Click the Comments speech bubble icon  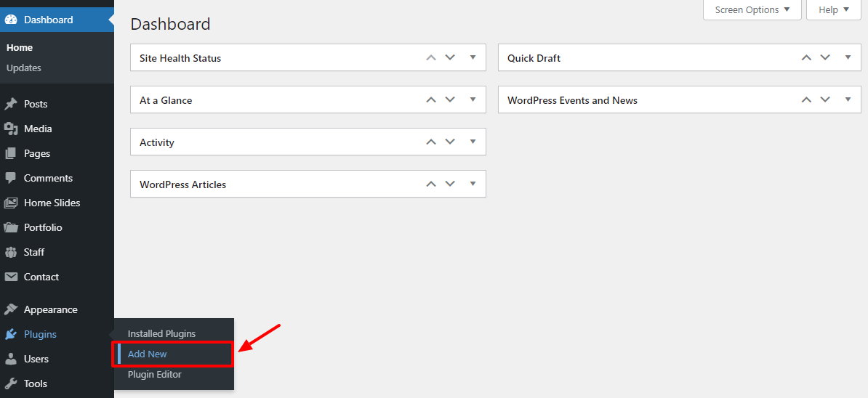click(x=11, y=178)
